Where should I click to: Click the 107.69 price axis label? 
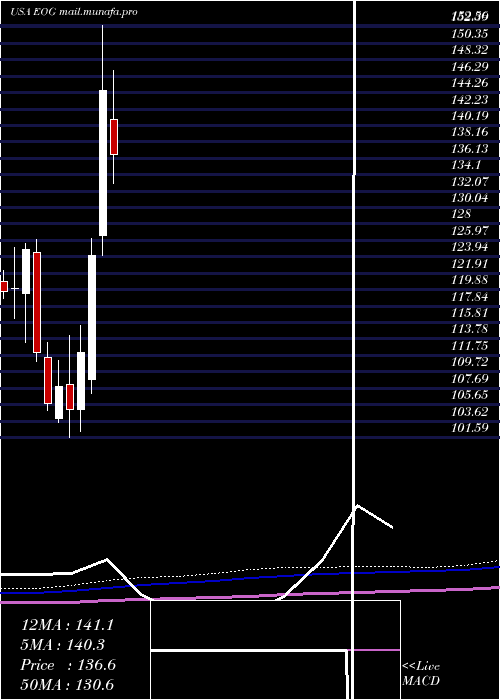(x=469, y=379)
